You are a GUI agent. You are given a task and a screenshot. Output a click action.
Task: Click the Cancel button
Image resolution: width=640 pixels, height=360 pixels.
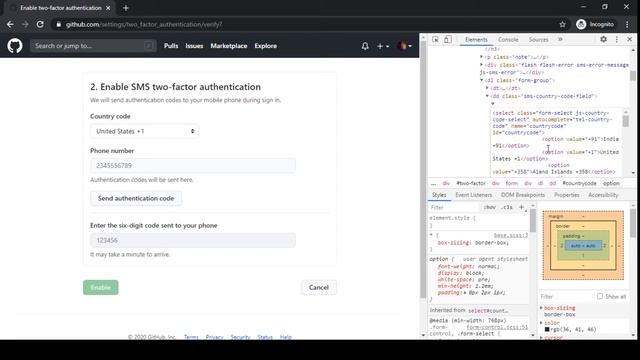[319, 287]
